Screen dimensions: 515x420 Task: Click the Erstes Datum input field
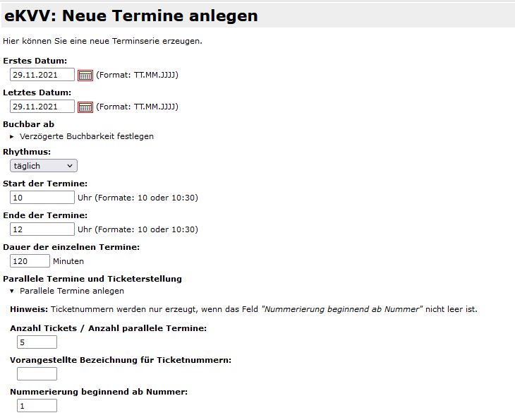tap(42, 75)
